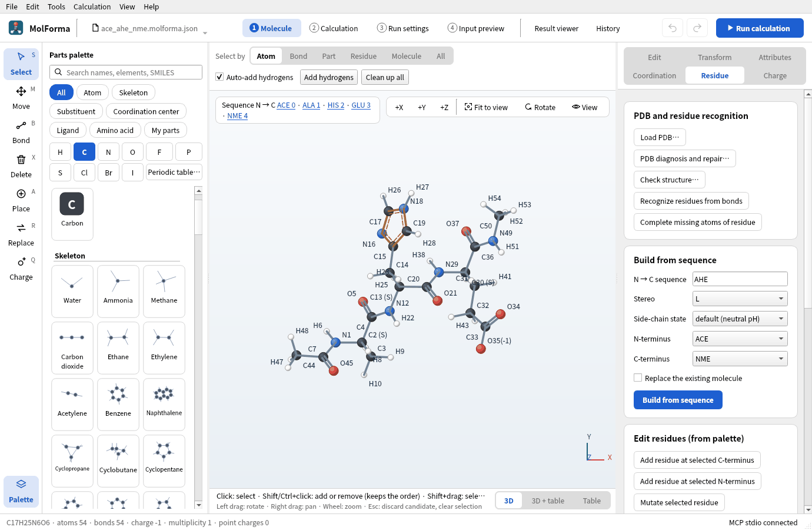Screen dimensions: 812x530
Task: Toggle Auto-add hydrogens checkbox
Action: (x=219, y=77)
